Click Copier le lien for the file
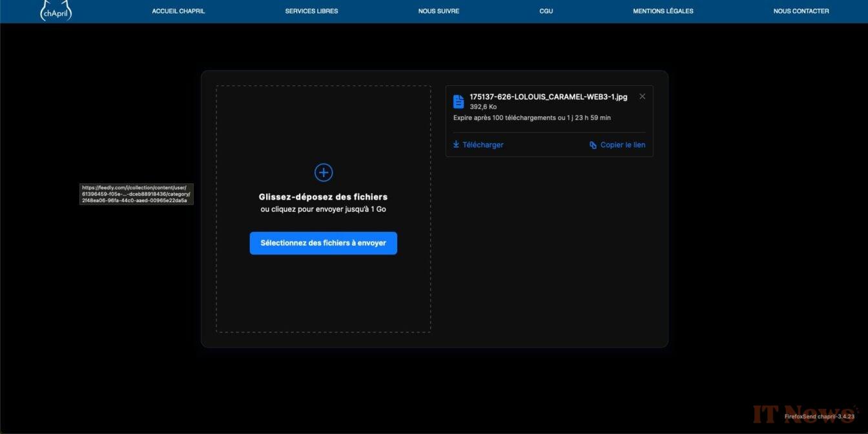This screenshot has height=434, width=868. [622, 145]
